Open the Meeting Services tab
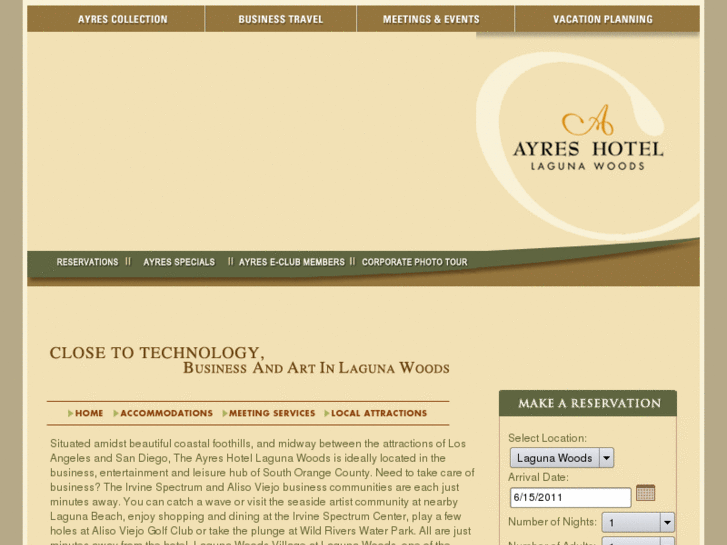The image size is (727, 545). [268, 413]
